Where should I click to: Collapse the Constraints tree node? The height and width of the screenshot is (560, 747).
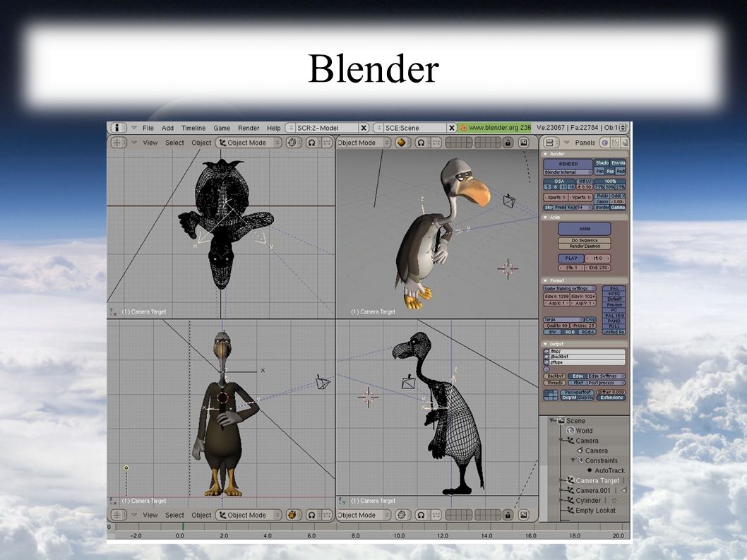[573, 460]
